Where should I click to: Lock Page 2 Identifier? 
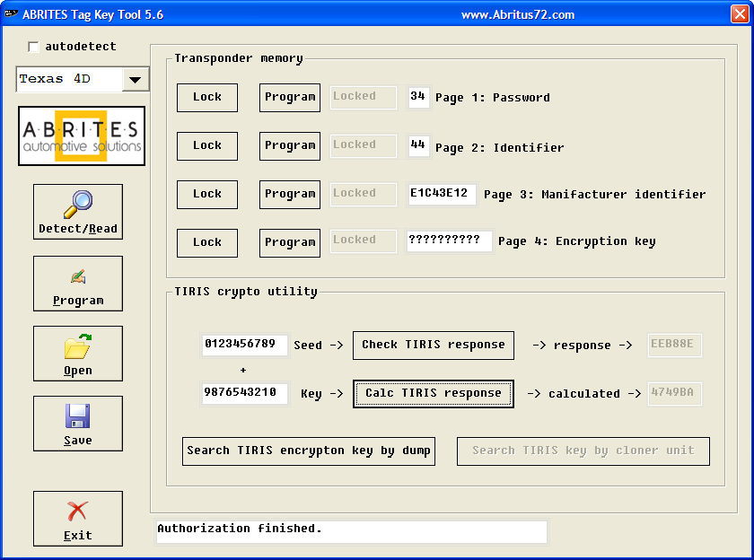tap(207, 146)
